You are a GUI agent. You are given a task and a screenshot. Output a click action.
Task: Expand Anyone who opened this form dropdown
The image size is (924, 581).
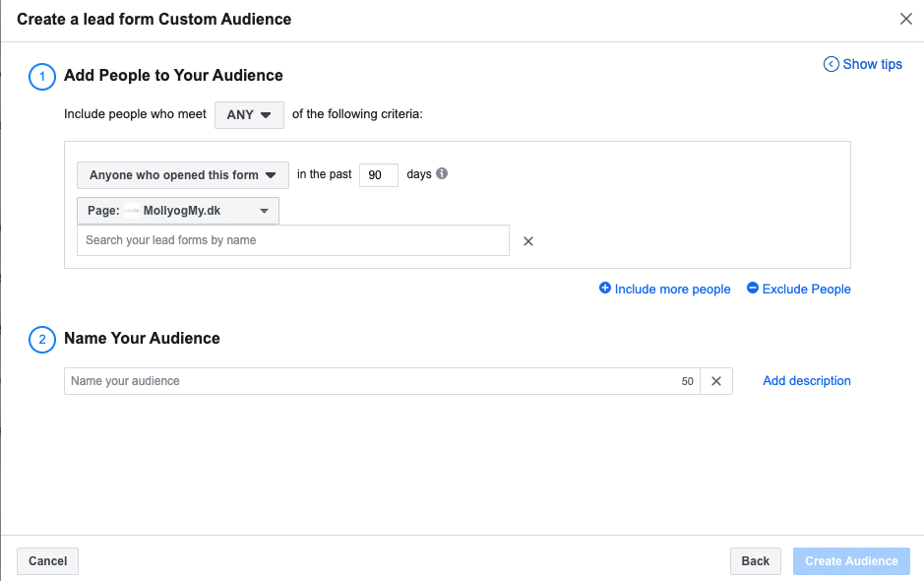(x=183, y=175)
